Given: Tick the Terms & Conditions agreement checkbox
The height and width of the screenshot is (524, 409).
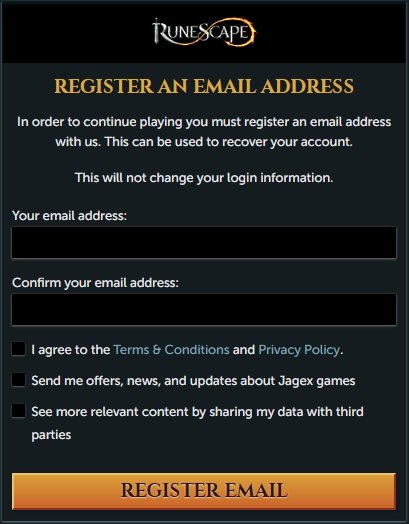Looking at the screenshot, I should tap(19, 349).
